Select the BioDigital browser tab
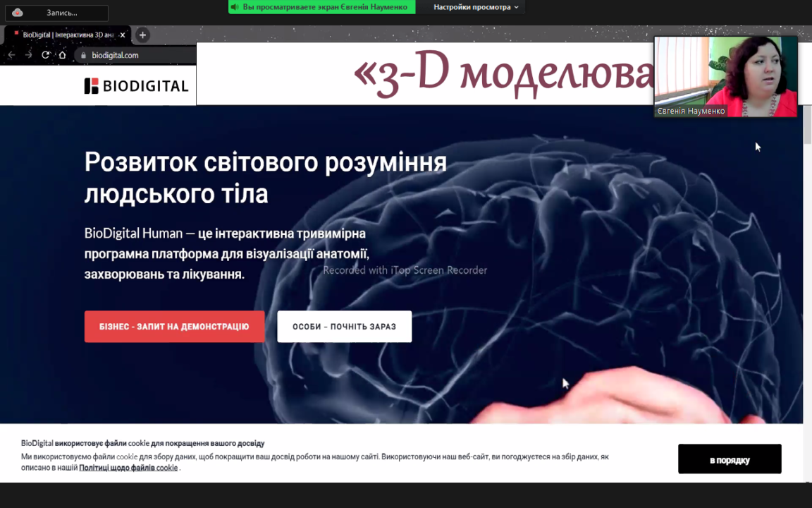 (68, 35)
